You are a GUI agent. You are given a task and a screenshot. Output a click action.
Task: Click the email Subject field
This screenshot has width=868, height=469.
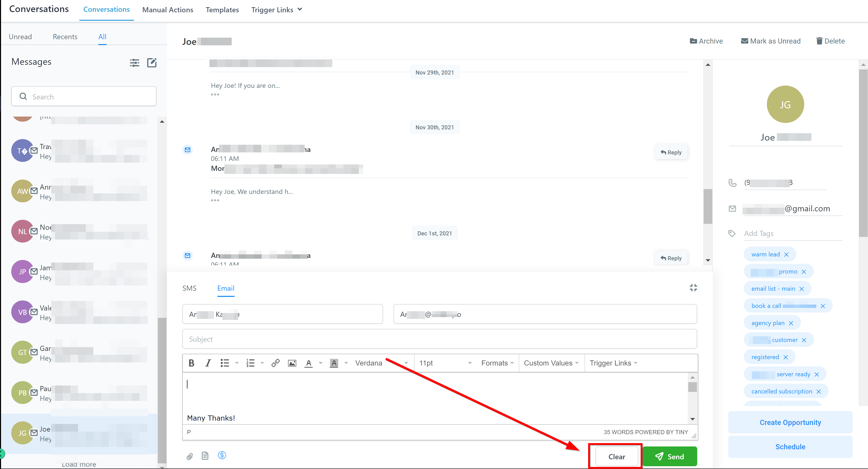pyautogui.click(x=439, y=339)
